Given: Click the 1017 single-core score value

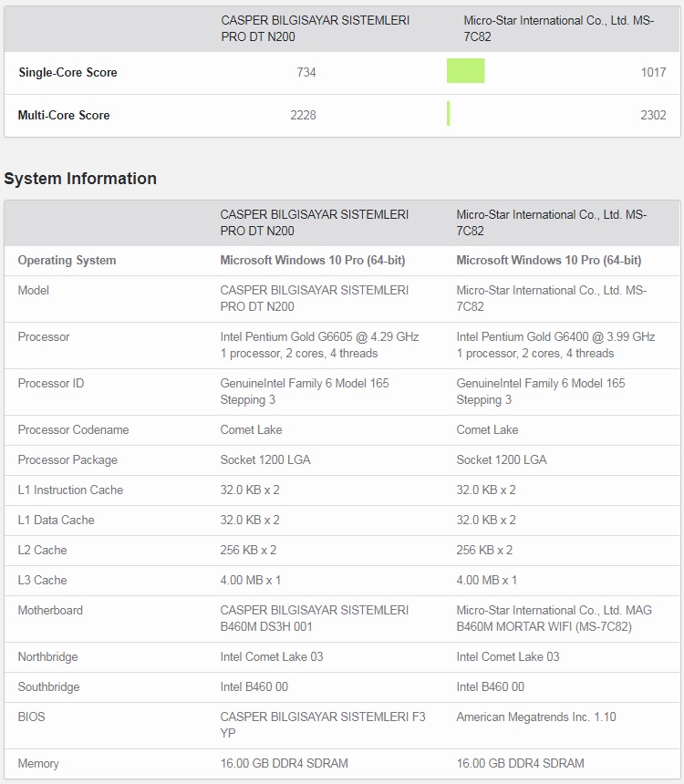Looking at the screenshot, I should [653, 73].
